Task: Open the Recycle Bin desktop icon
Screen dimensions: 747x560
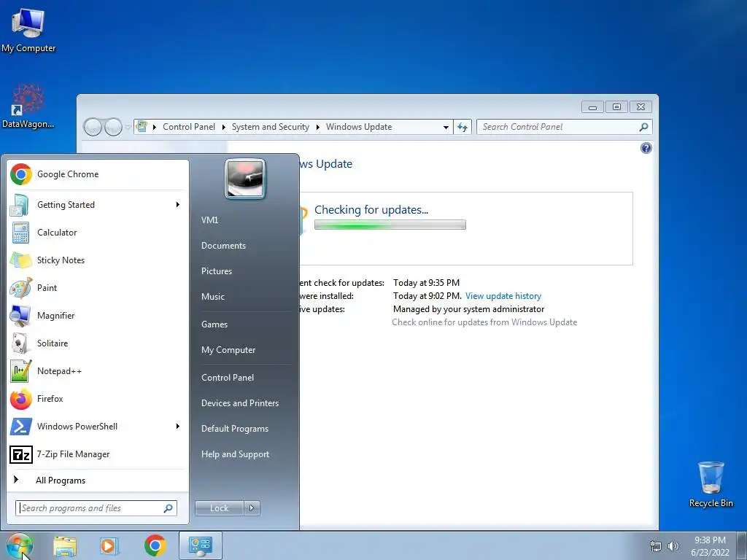Action: click(711, 484)
